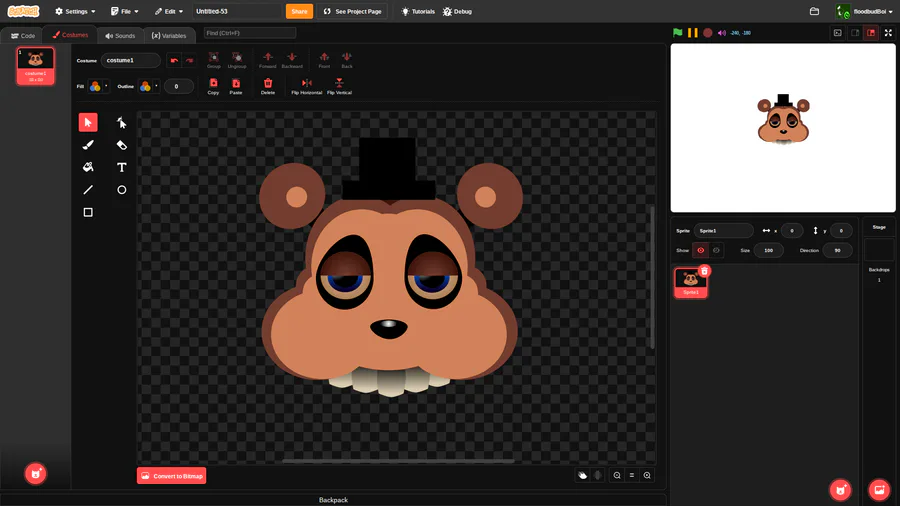The image size is (900, 506).
Task: Switch to the Sounds tab
Action: (120, 36)
